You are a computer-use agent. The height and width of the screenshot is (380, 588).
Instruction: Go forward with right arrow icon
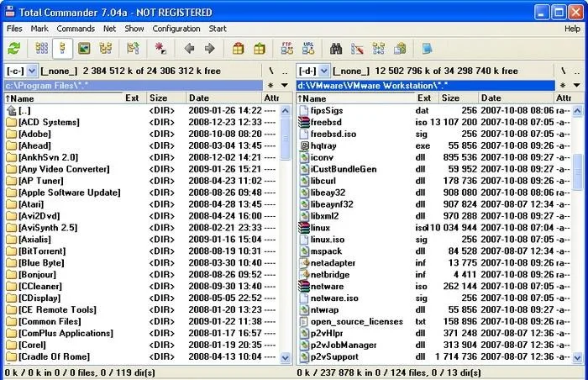[x=210, y=49]
